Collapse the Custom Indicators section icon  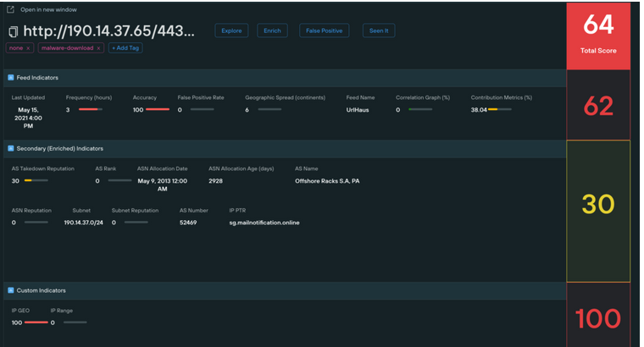(x=11, y=290)
